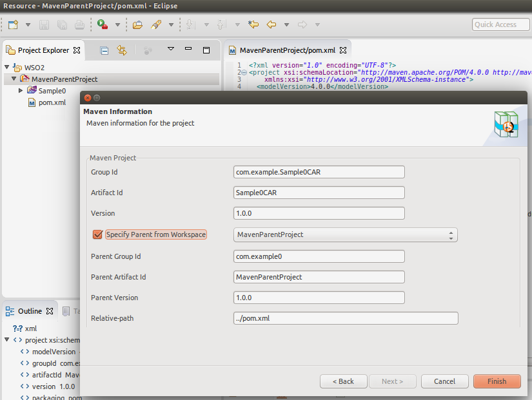The width and height of the screenshot is (532, 400).
Task: Click the Quick Access search box
Action: (x=500, y=24)
